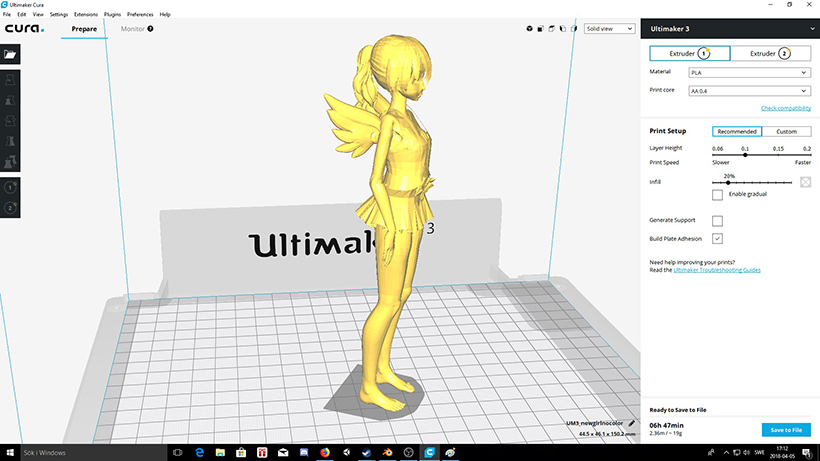Open the File menu

click(6, 14)
